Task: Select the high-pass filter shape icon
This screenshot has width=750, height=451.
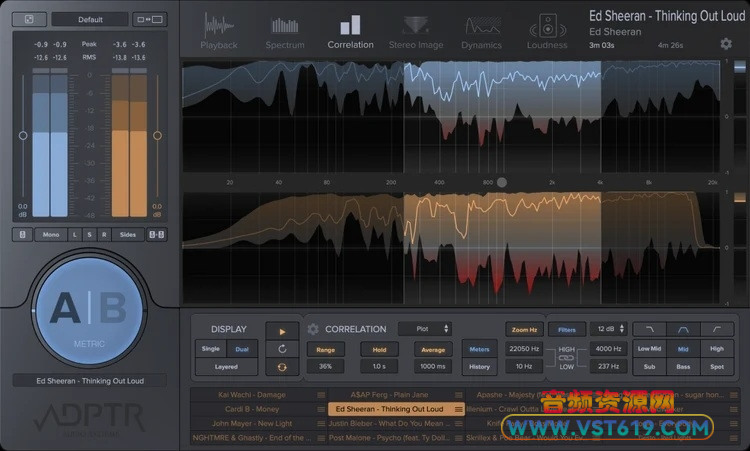Action: (717, 329)
